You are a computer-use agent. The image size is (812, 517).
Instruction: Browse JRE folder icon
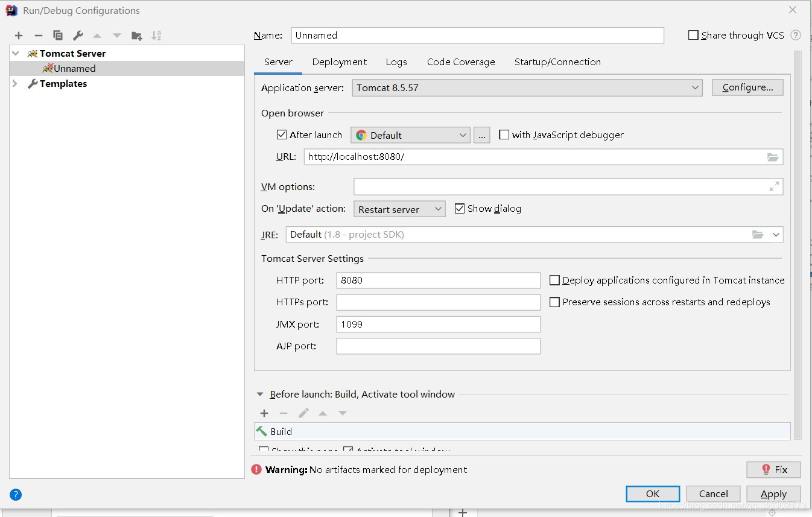pyautogui.click(x=758, y=235)
